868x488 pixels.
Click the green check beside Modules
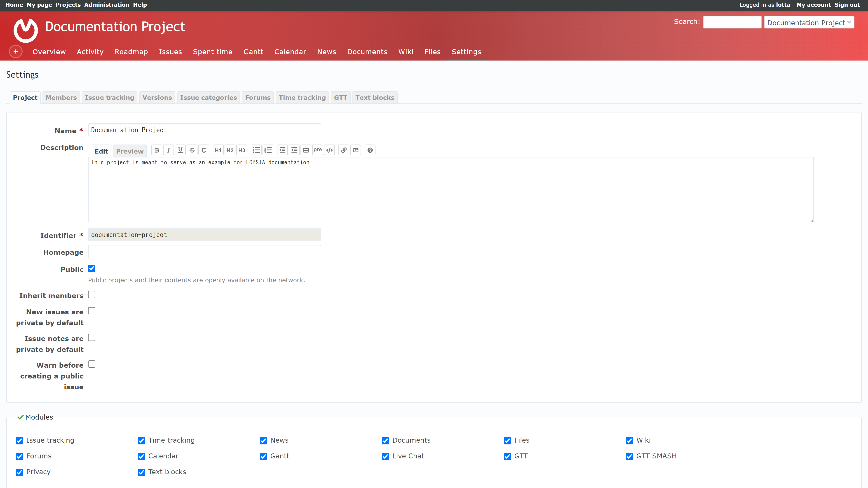click(x=20, y=417)
